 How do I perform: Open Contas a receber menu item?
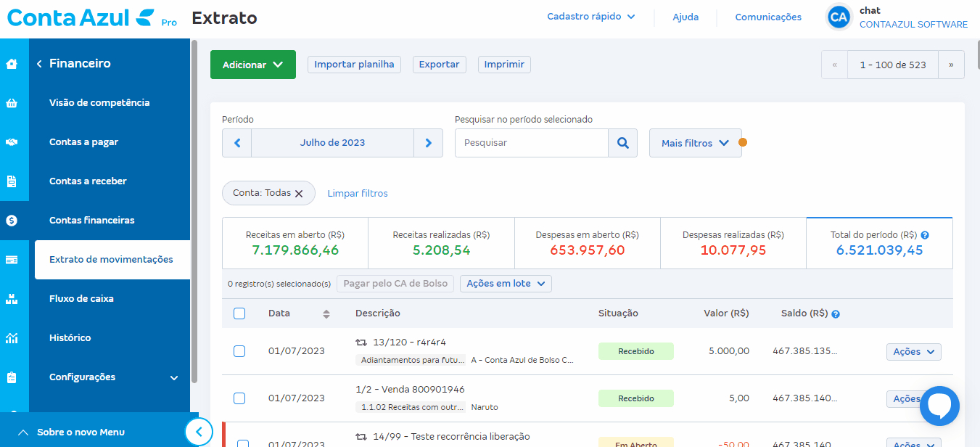coord(88,181)
